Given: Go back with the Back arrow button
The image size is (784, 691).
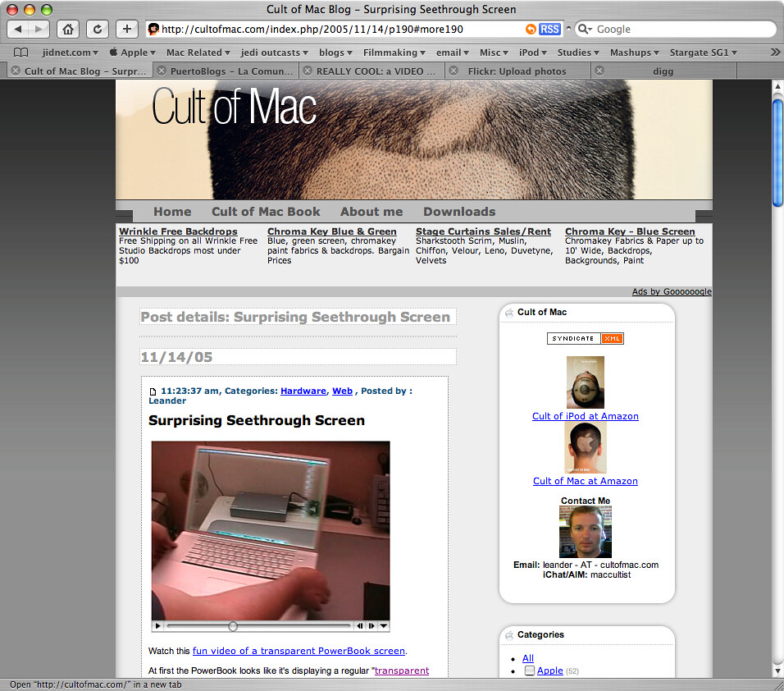Looking at the screenshot, I should pos(18,29).
